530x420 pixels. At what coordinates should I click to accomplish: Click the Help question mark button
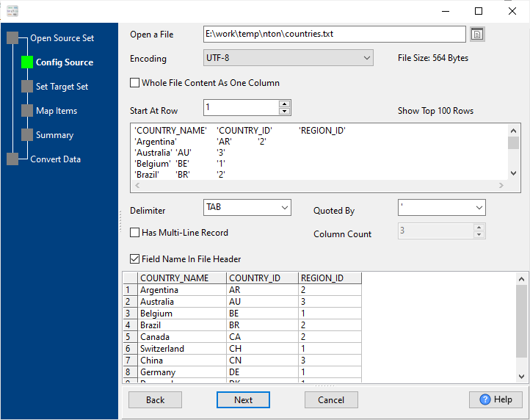pos(495,399)
